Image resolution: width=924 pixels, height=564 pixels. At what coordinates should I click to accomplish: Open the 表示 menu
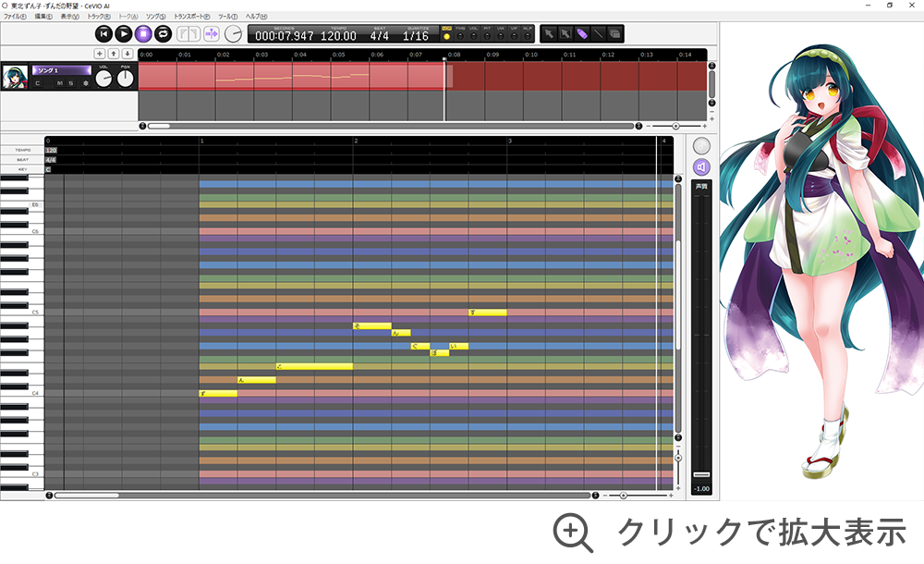coord(69,17)
